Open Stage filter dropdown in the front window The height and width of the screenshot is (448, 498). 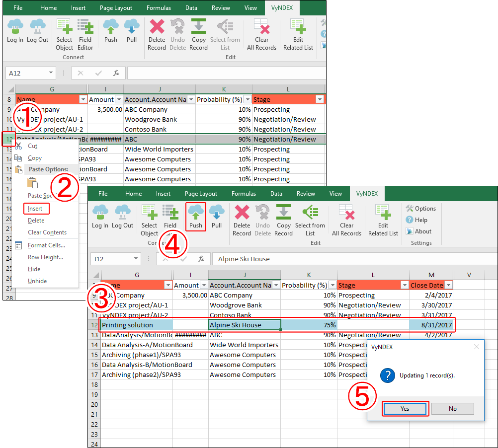[x=404, y=285]
